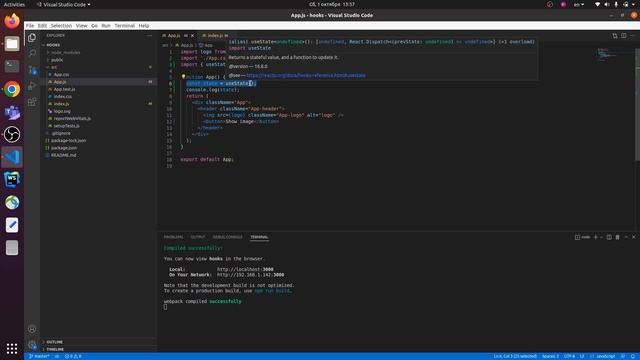Open the text editor dock icon
The image size is (640, 360).
(12, 225)
